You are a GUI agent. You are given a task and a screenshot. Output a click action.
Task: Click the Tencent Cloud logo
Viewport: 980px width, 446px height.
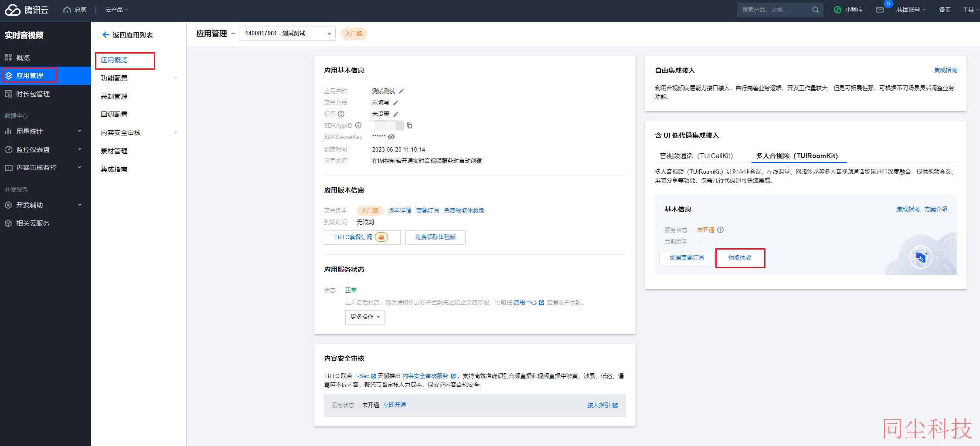(26, 10)
